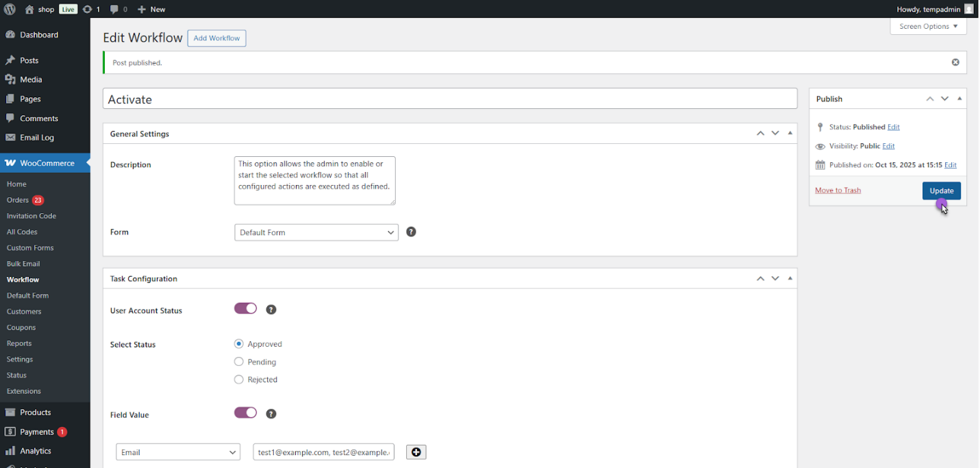Click the Move to Trash link

[x=838, y=190]
